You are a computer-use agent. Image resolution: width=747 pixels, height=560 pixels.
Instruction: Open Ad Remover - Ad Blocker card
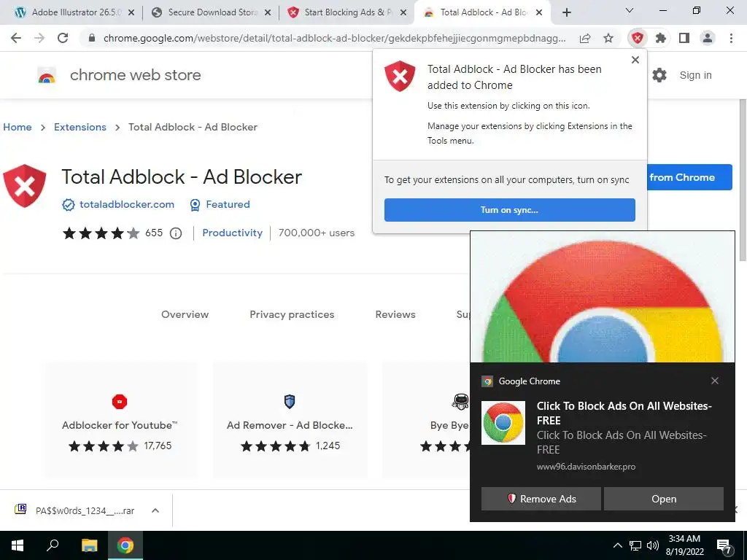click(x=290, y=420)
